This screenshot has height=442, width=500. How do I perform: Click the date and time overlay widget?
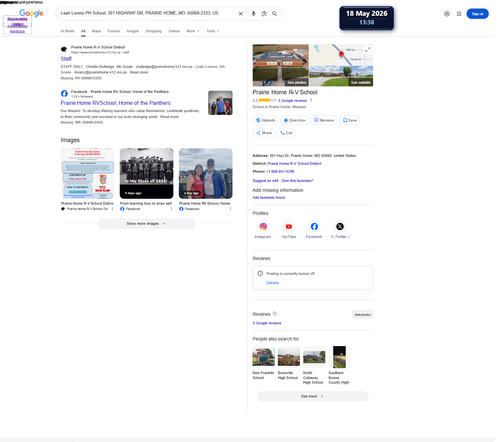coord(367,18)
